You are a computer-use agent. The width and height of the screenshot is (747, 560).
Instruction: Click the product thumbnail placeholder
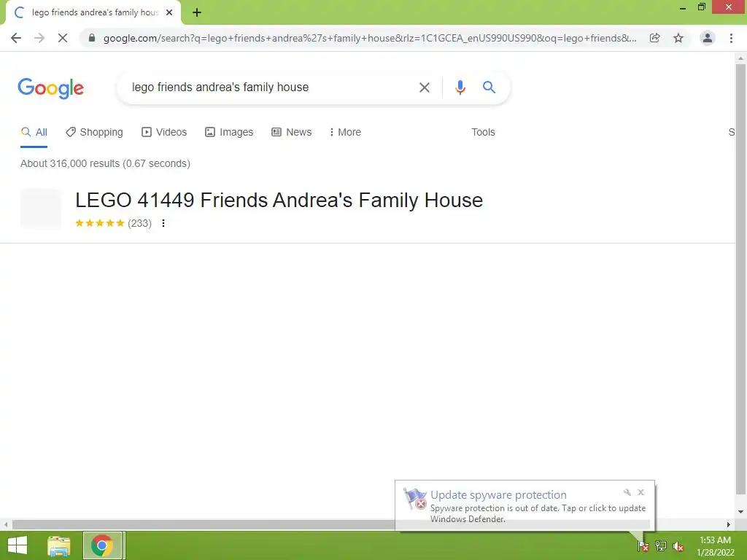tap(41, 209)
